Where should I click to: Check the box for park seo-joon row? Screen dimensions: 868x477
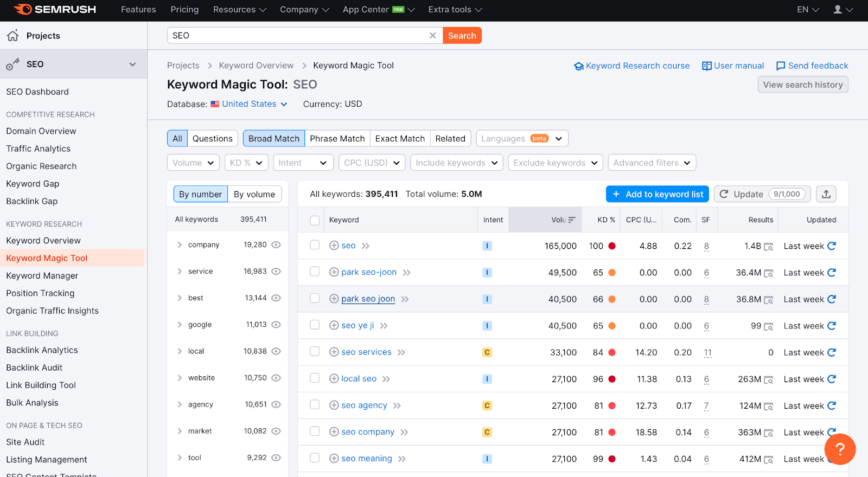point(315,272)
